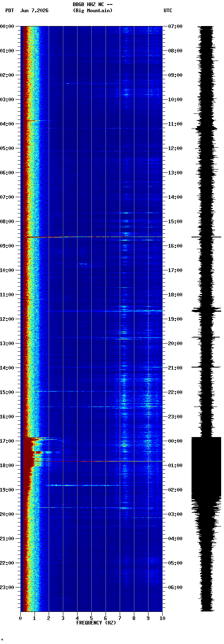Click the 03:00 label on PDT axis
The width and height of the screenshot is (224, 644).
pyautogui.click(x=7, y=100)
